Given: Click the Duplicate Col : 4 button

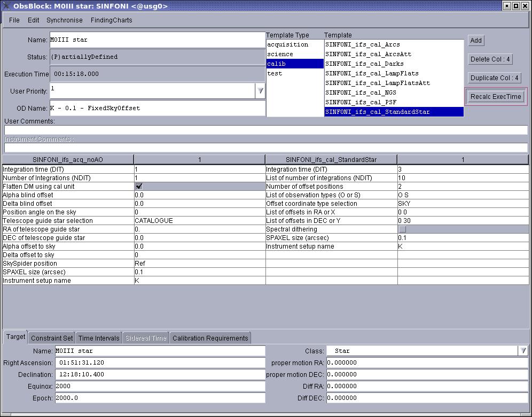Looking at the screenshot, I should [494, 78].
